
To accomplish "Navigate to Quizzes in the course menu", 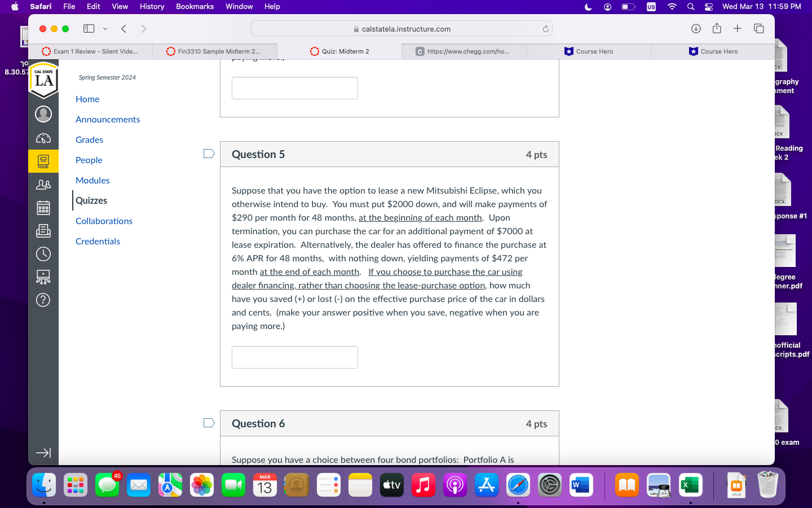I will coord(91,200).
